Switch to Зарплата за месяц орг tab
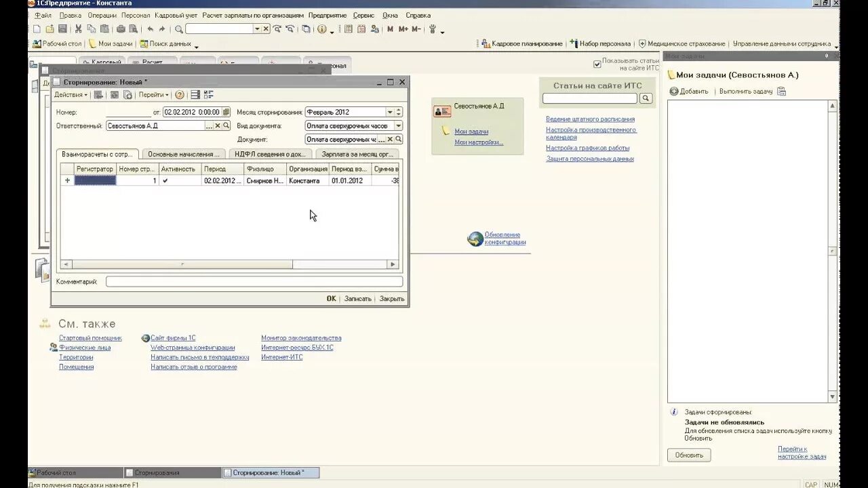This screenshot has height=488, width=868. (x=357, y=154)
